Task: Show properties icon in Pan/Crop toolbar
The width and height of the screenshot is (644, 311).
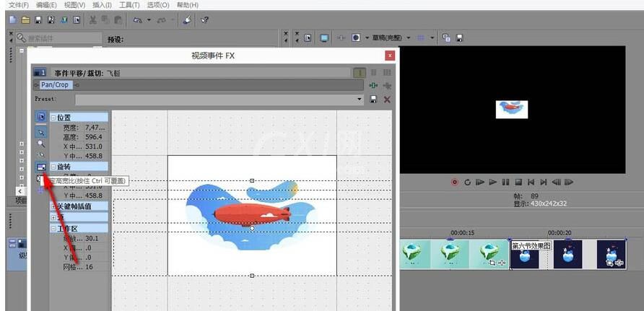Action: point(41,116)
